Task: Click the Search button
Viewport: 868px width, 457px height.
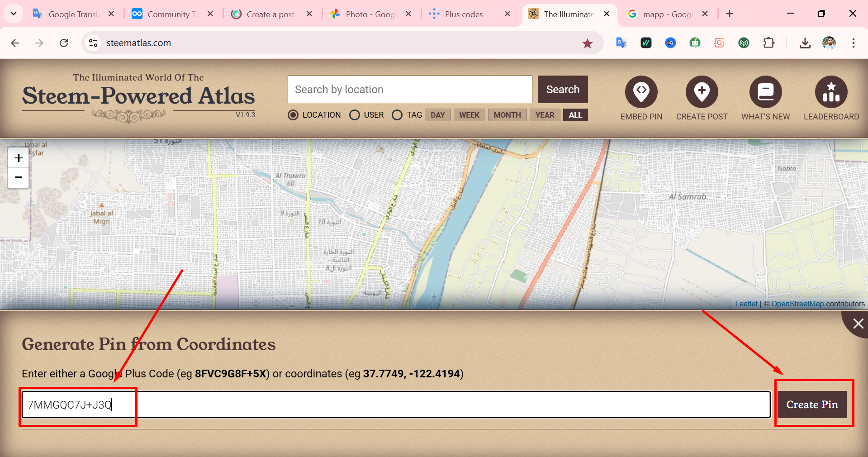Action: (563, 90)
